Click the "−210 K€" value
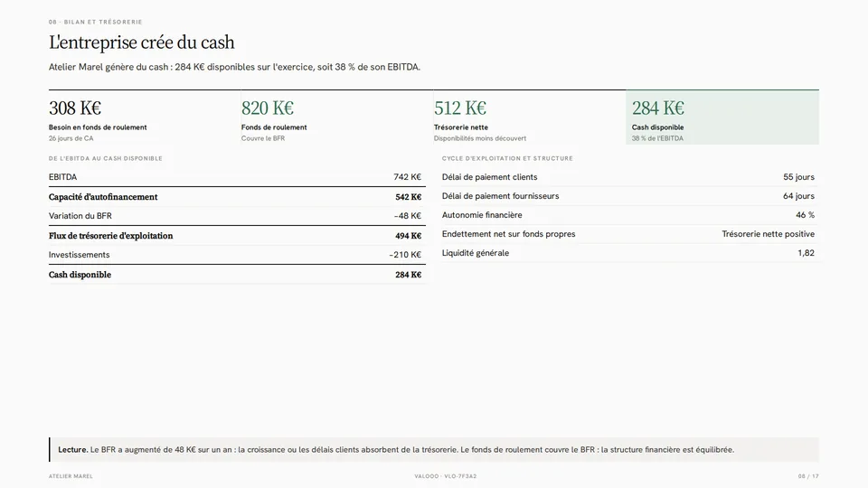 pos(405,255)
